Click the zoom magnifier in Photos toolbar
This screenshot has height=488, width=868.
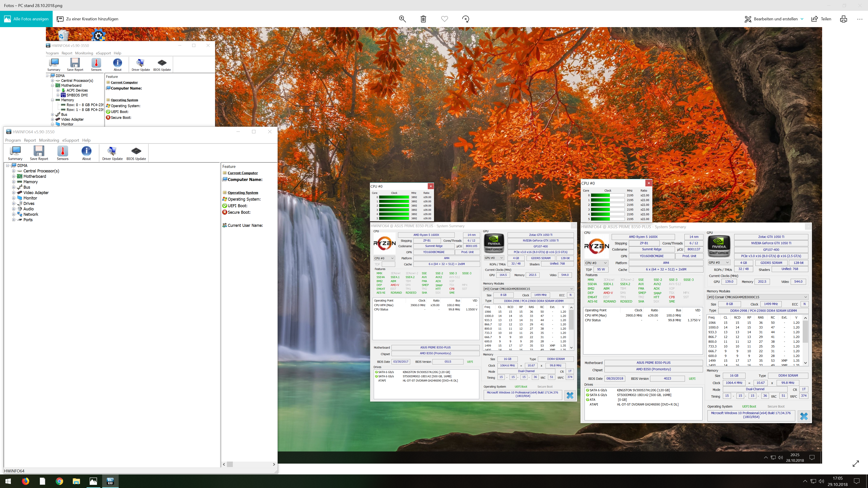(402, 19)
